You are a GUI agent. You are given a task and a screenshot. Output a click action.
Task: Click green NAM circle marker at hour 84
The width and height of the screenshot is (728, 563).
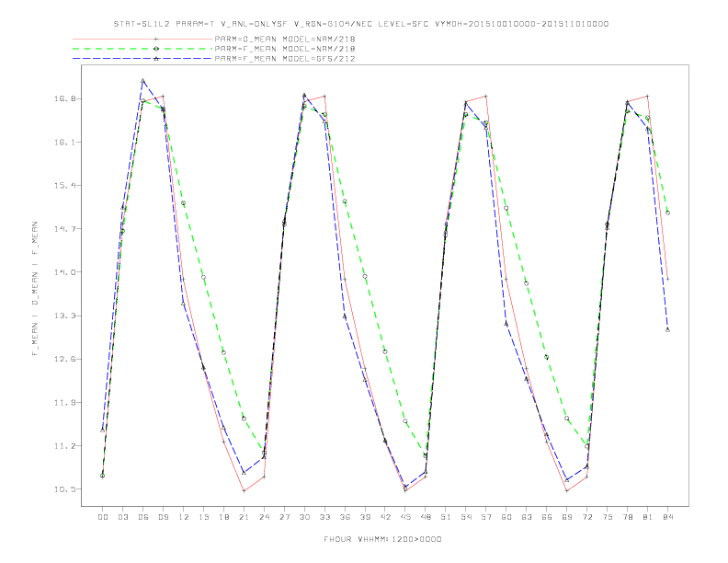click(x=667, y=213)
